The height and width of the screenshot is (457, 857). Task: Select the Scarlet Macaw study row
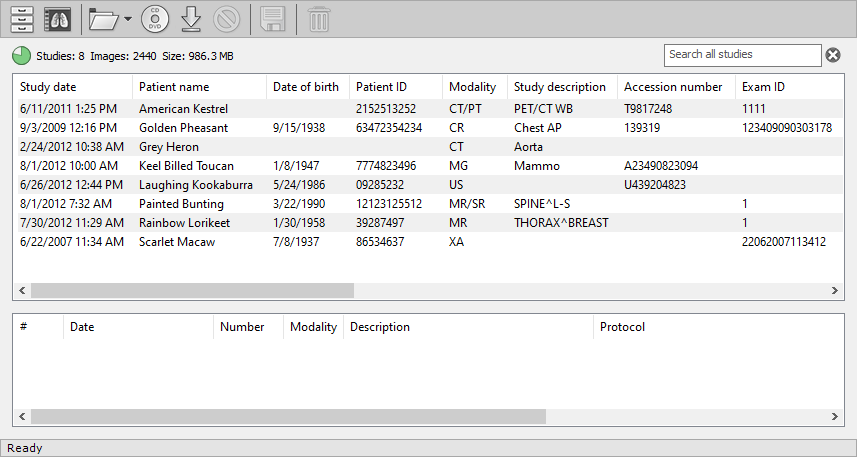(x=177, y=242)
